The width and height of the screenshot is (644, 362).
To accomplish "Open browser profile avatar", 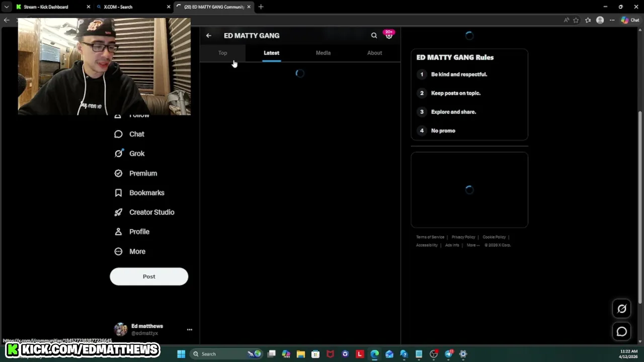I will click(x=600, y=20).
